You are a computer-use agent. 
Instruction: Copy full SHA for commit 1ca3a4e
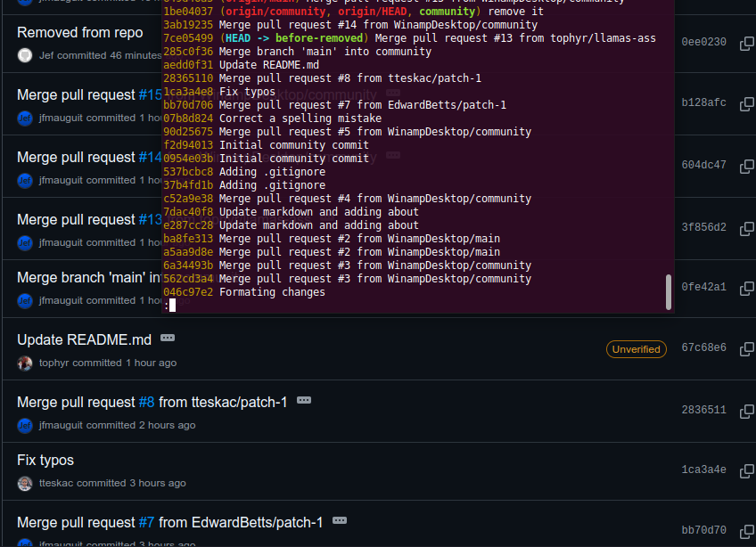pyautogui.click(x=747, y=469)
